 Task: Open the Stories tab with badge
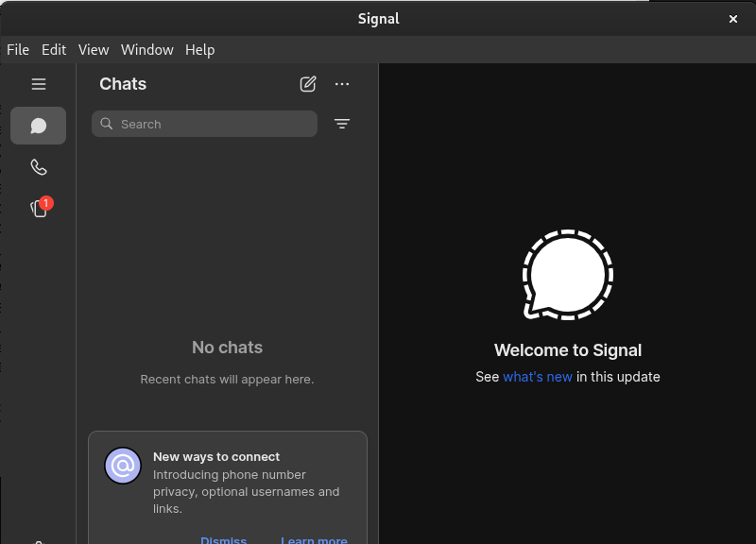click(41, 208)
